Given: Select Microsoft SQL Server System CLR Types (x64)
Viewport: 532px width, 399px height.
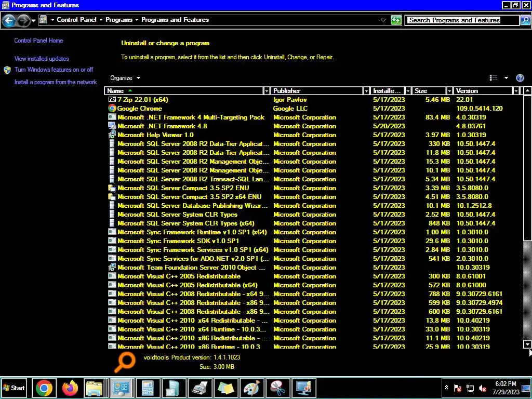Looking at the screenshot, I should 186,223.
